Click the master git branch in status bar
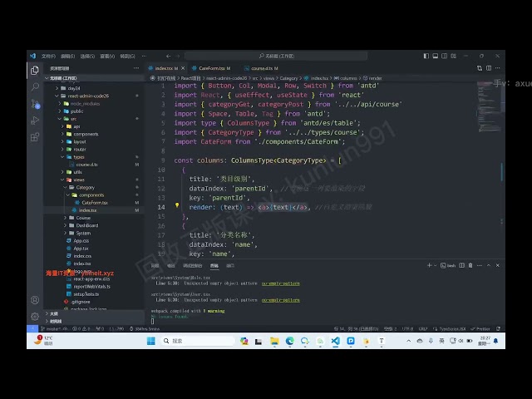 coord(52,328)
